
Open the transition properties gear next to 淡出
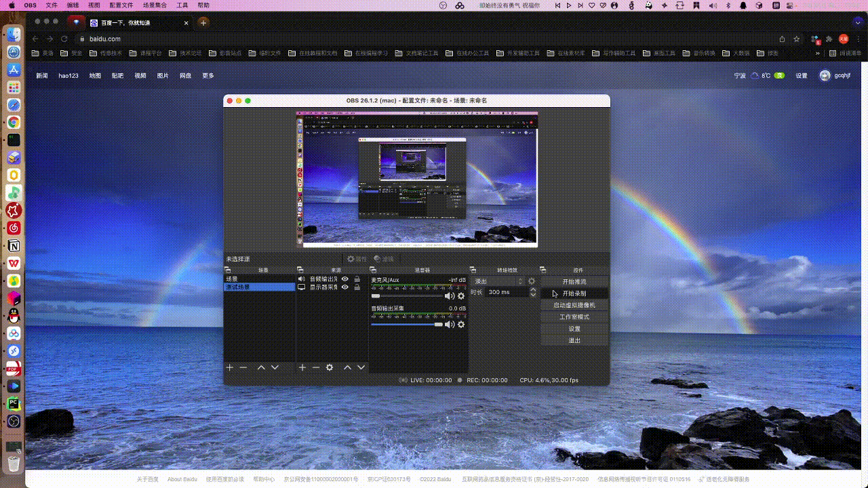pos(532,281)
